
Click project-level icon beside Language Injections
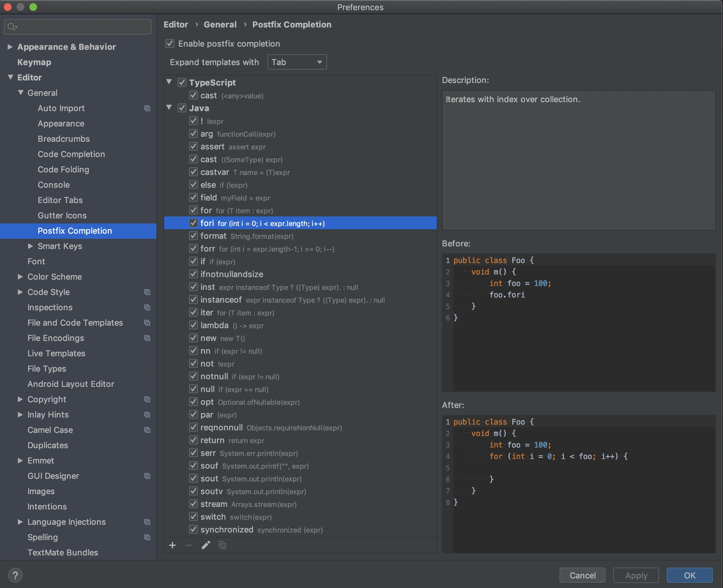[147, 522]
